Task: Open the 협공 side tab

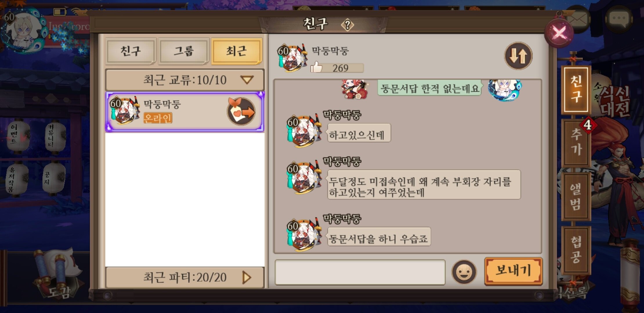Action: 576,250
